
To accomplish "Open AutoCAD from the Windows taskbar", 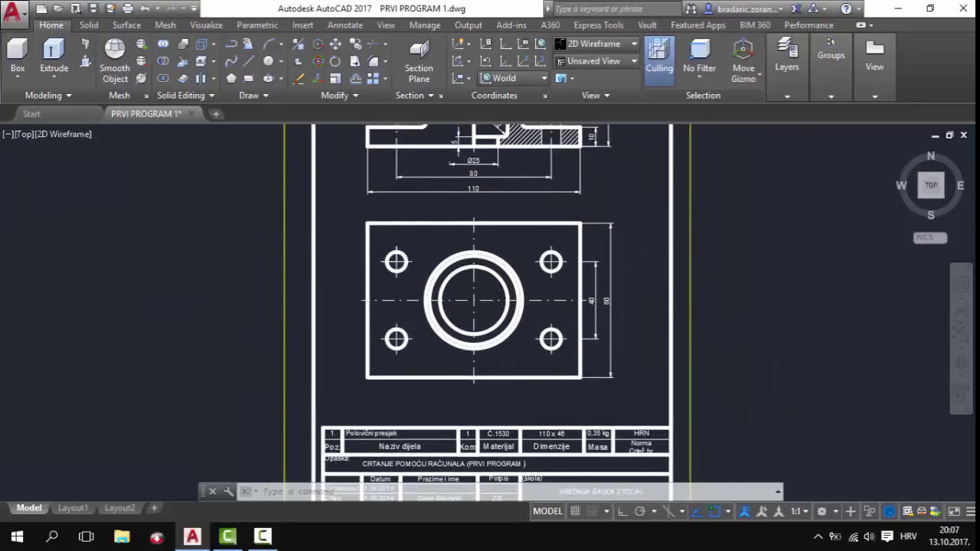I will [192, 536].
